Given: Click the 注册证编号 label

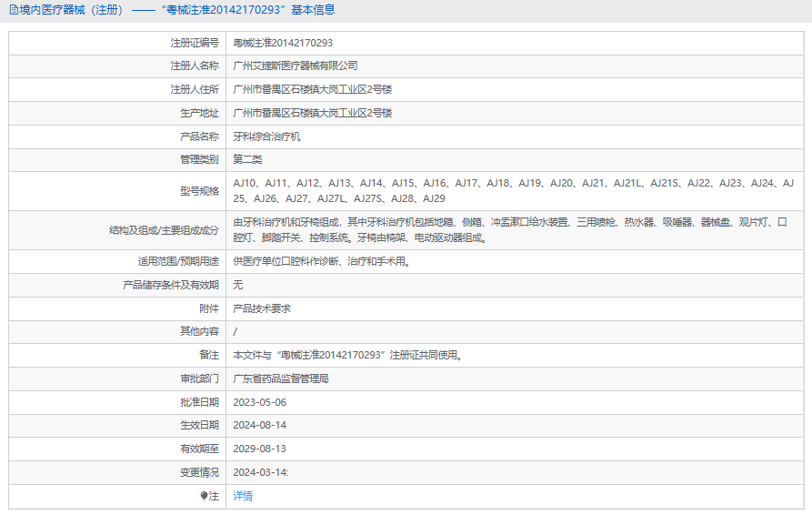Looking at the screenshot, I should [195, 43].
